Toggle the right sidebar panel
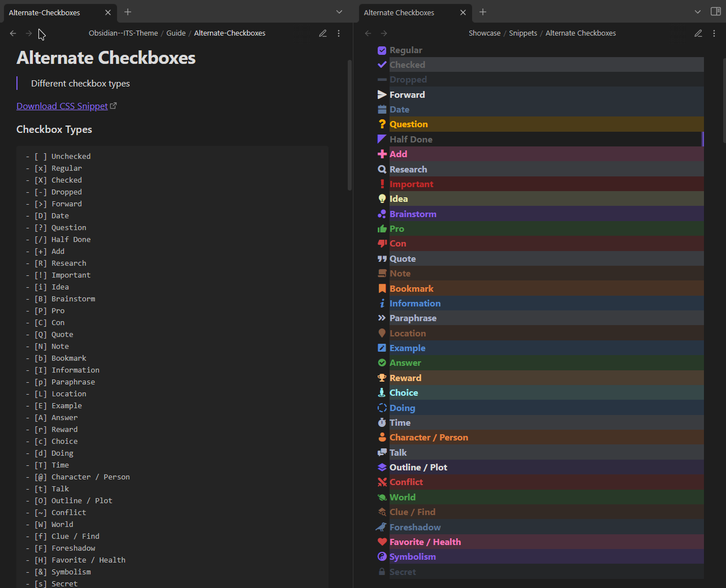 click(x=715, y=12)
